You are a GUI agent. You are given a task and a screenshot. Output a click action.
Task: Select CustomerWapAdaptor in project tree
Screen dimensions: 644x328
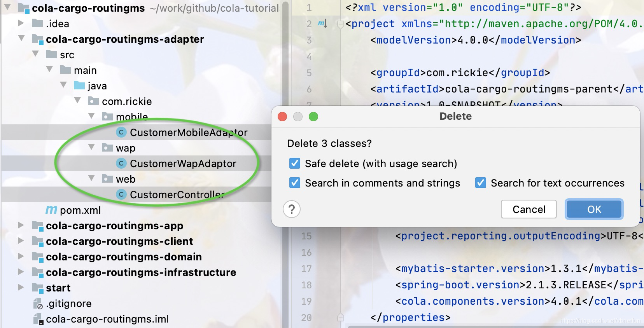(x=183, y=164)
